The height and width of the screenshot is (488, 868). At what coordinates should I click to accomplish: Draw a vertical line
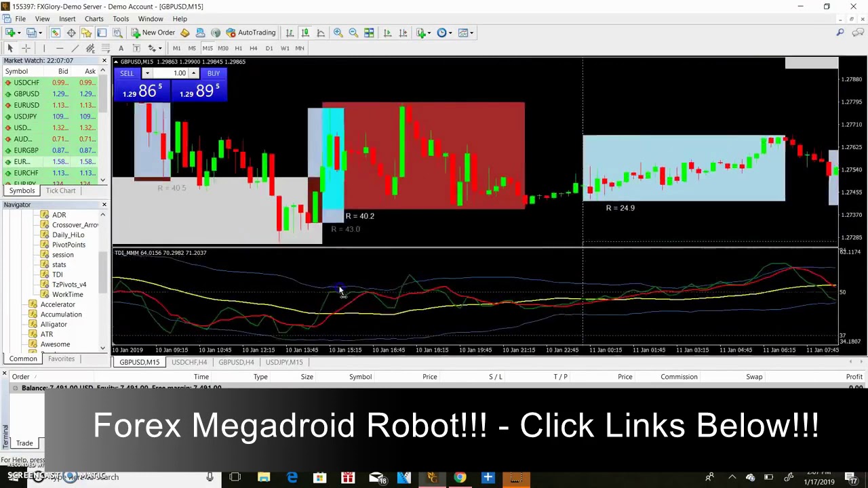[44, 48]
